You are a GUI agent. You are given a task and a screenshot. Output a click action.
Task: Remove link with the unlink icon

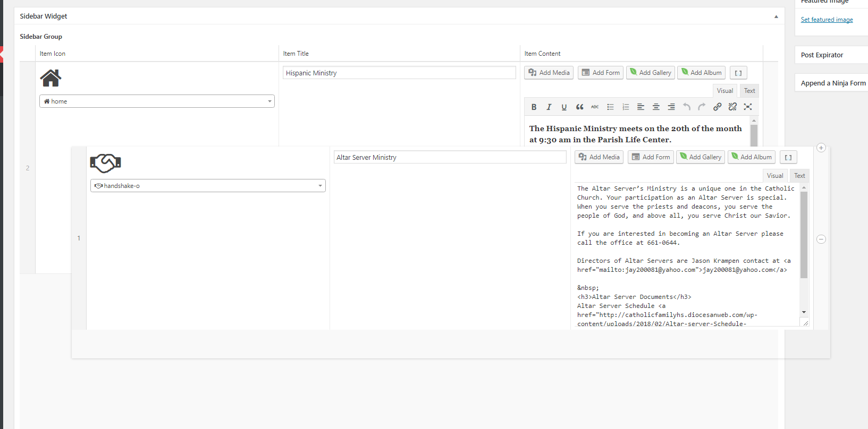pos(732,107)
